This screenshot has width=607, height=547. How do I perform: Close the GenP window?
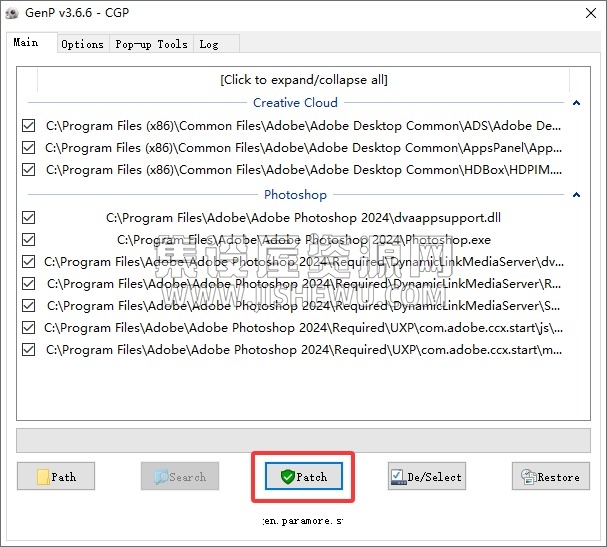pos(591,13)
